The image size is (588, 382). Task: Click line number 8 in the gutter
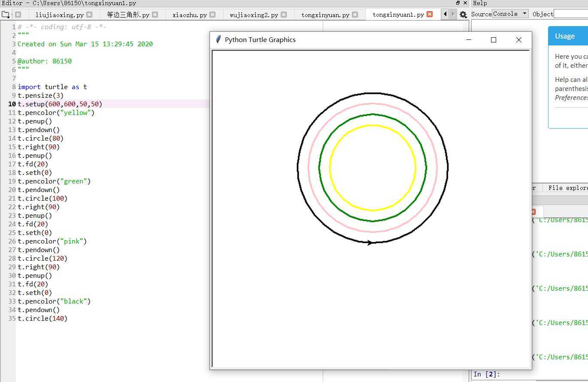pyautogui.click(x=14, y=87)
